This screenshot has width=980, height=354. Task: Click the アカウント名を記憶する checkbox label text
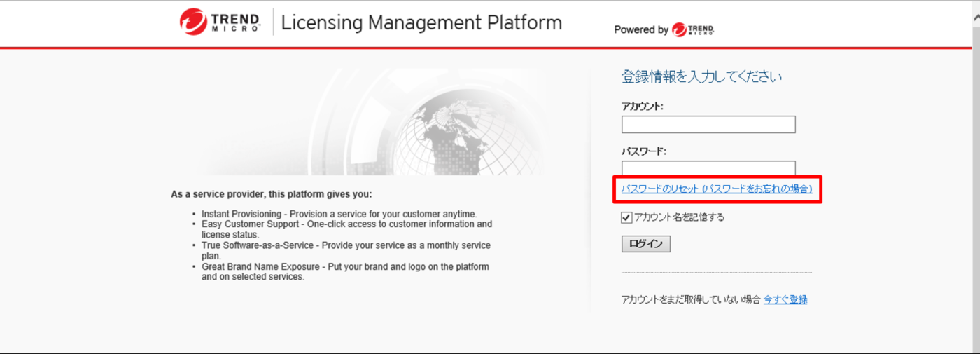click(x=679, y=217)
